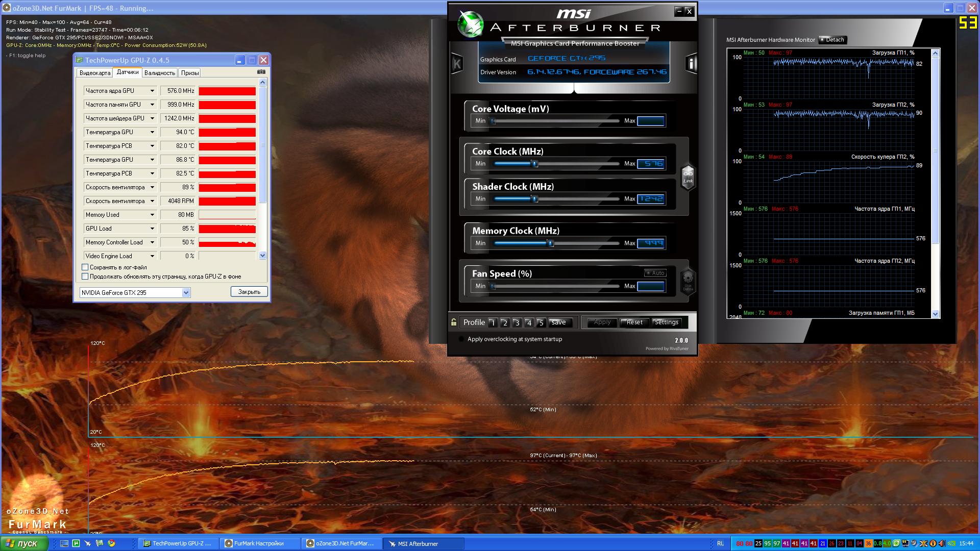Click the Memory Clock value field showing 999

(x=651, y=243)
